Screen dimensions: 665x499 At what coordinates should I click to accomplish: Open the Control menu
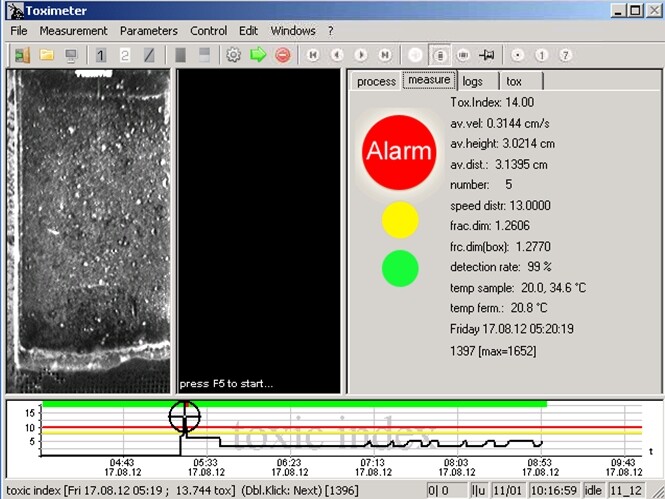(208, 31)
